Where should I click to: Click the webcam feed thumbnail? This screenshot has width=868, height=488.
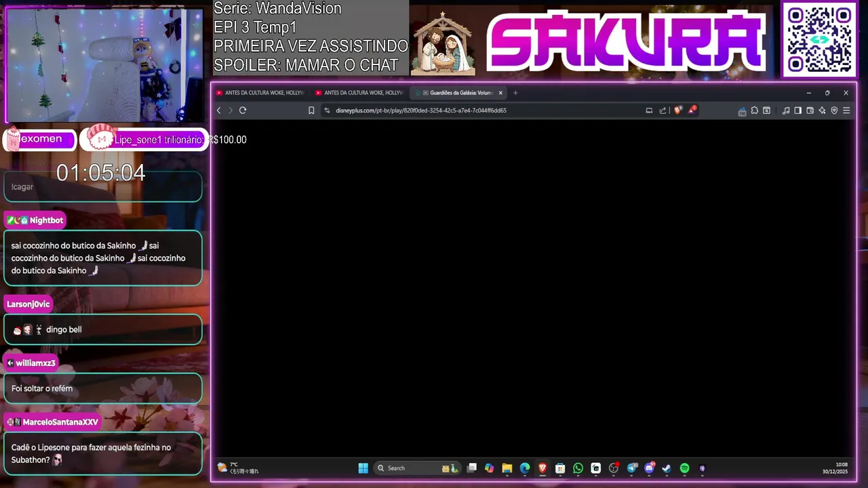click(104, 64)
